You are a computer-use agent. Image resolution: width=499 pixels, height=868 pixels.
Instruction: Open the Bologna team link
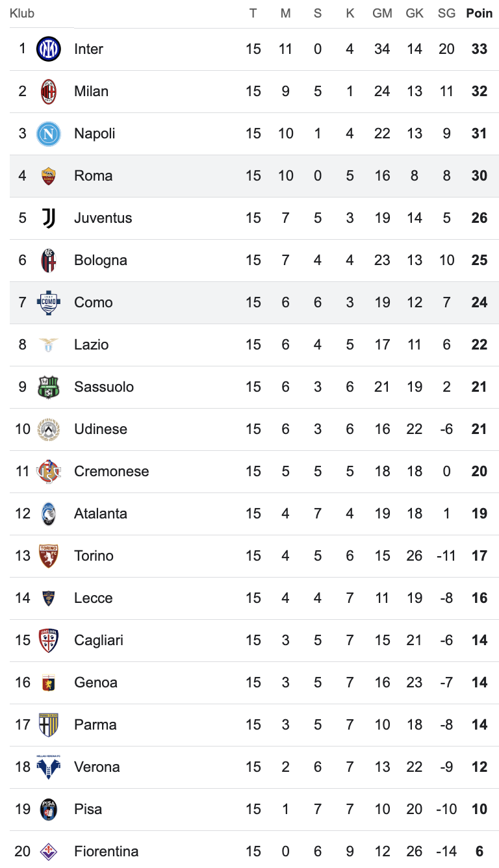coord(100,261)
